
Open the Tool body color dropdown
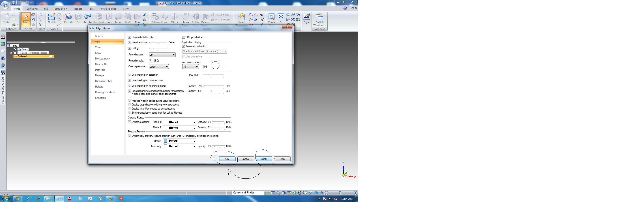point(180,146)
